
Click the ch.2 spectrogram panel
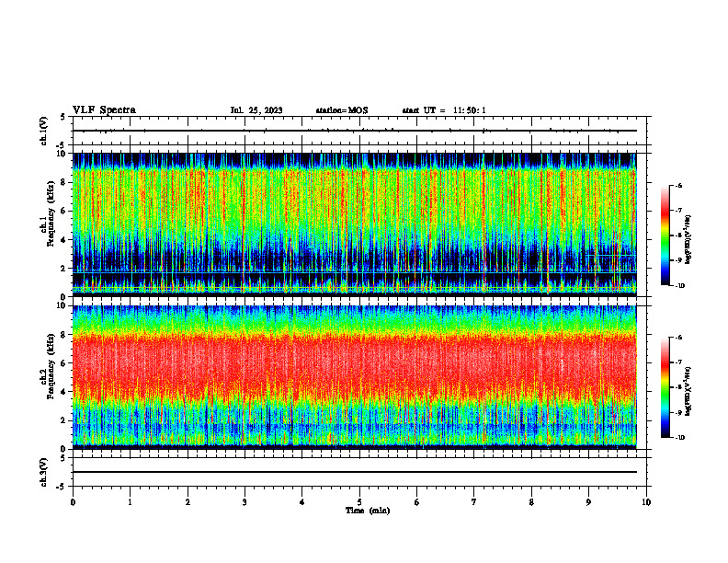coord(355,377)
